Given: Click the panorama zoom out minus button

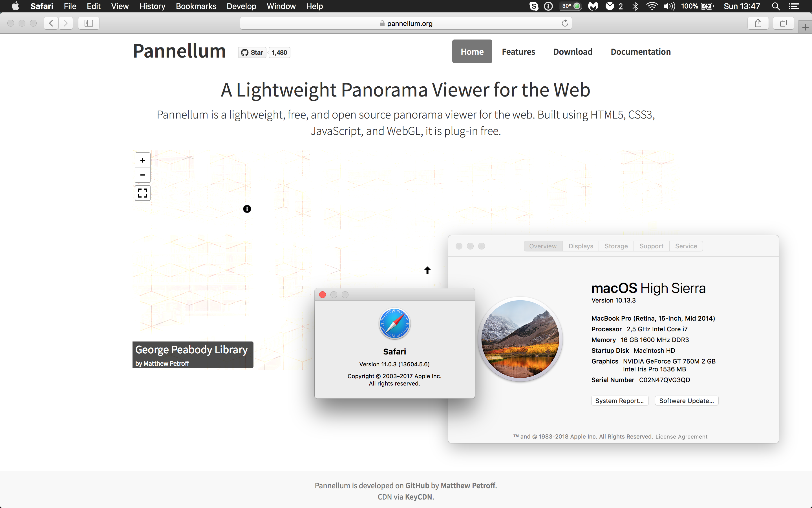Looking at the screenshot, I should click(143, 175).
